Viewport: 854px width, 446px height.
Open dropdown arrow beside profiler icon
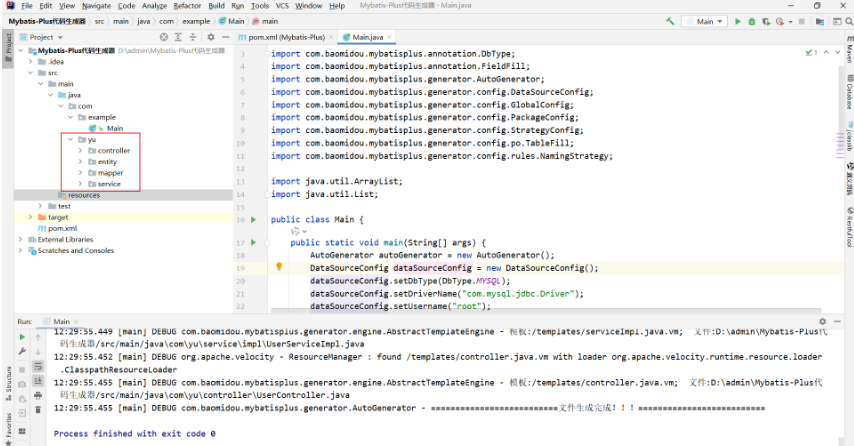pyautogui.click(x=790, y=22)
